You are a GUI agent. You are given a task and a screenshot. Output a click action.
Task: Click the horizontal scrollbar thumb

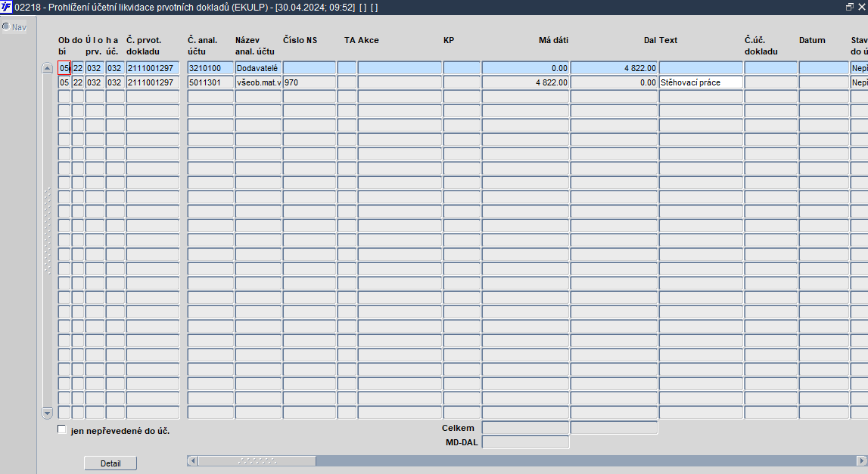coord(257,460)
